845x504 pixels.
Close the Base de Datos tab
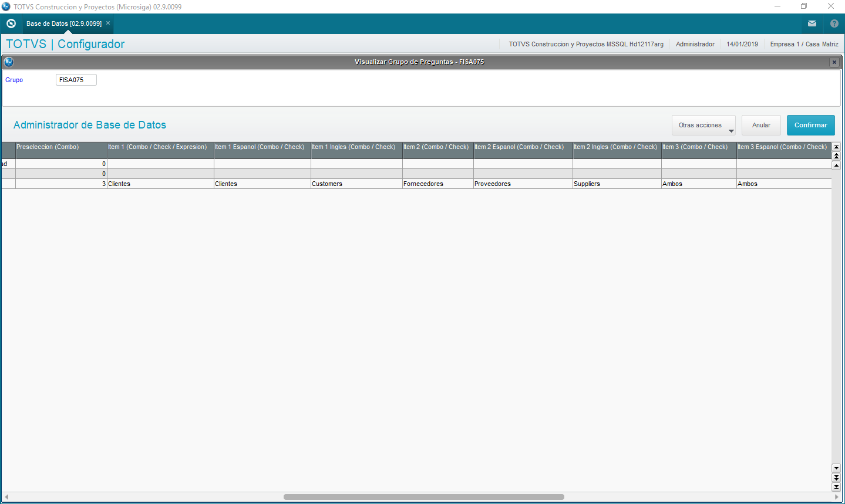point(108,23)
